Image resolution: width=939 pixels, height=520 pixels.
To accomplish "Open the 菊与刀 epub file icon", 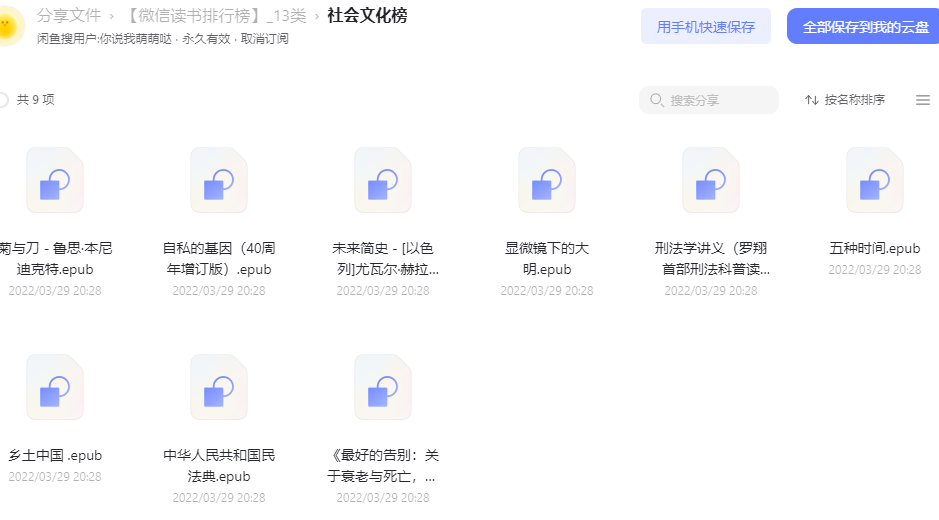I will coord(54,180).
